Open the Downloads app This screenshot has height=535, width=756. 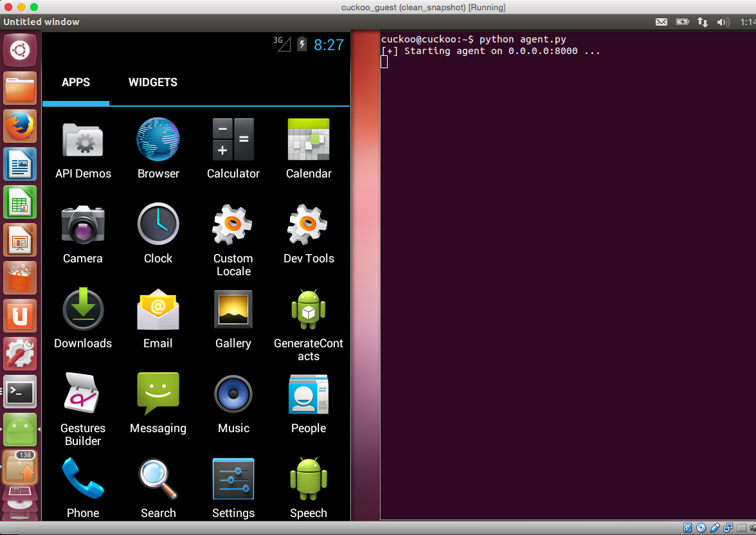point(83,319)
